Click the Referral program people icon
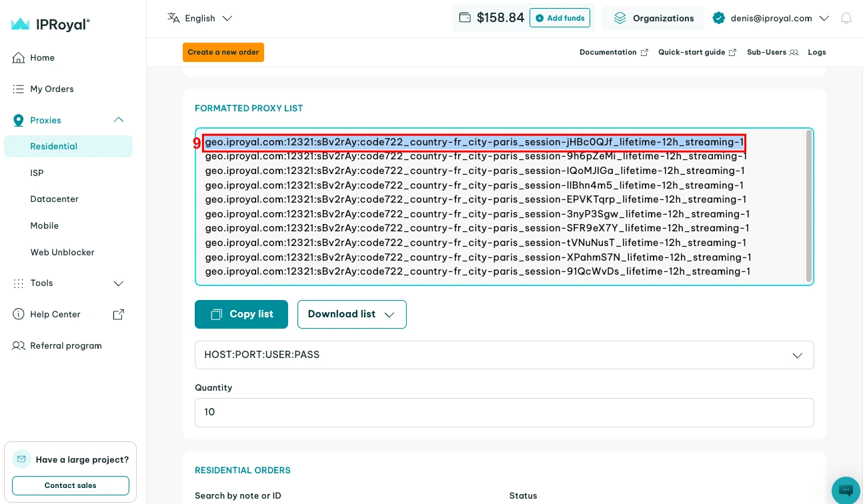Screen dimensions: 863x504 point(19,346)
